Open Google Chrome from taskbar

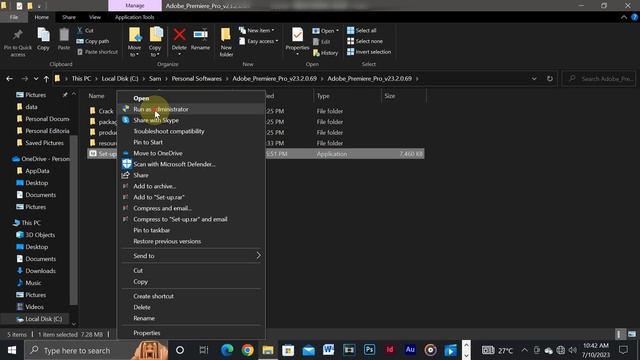click(x=247, y=350)
